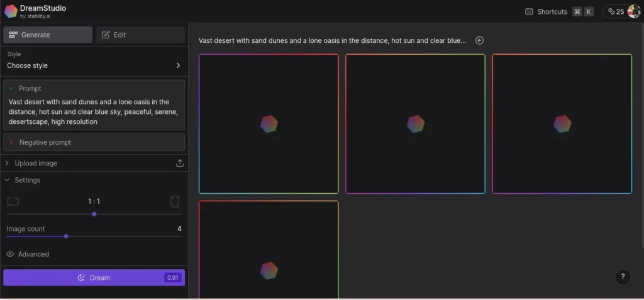This screenshot has height=300, width=644.
Task: Open the user profile avatar
Action: coord(634,11)
